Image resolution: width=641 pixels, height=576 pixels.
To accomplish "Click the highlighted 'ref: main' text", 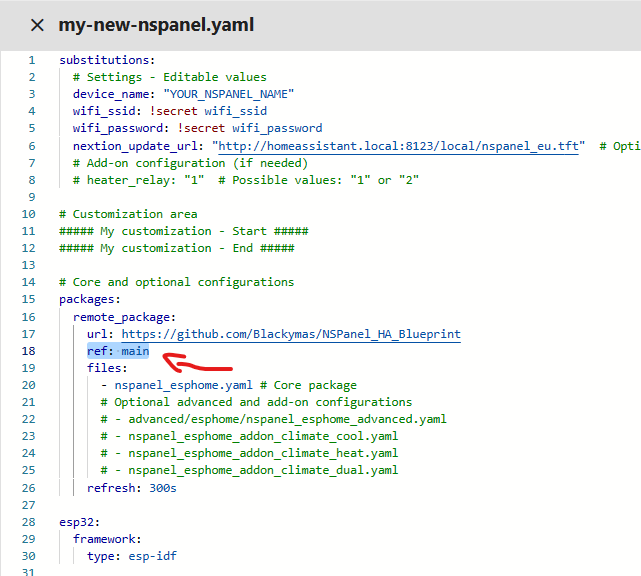I will point(118,351).
